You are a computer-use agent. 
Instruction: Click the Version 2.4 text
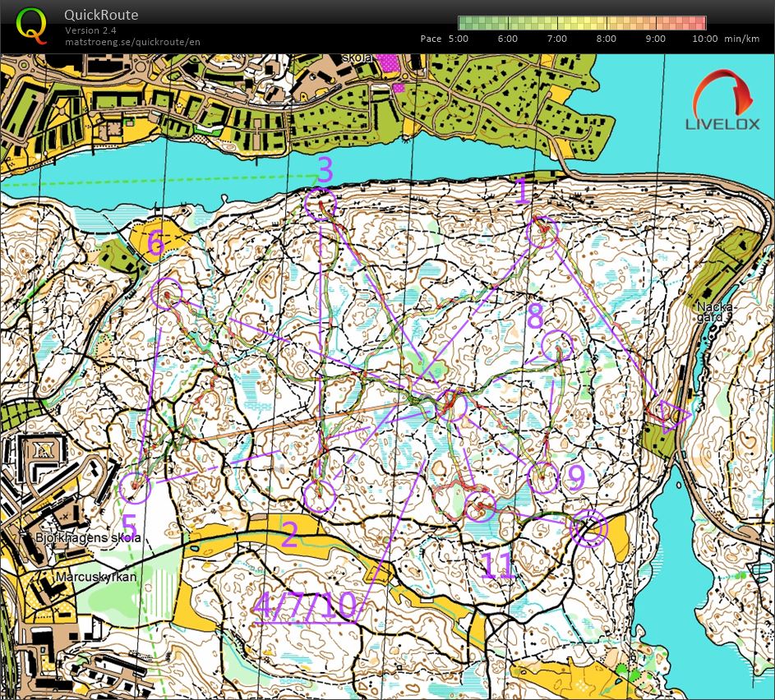(x=90, y=30)
